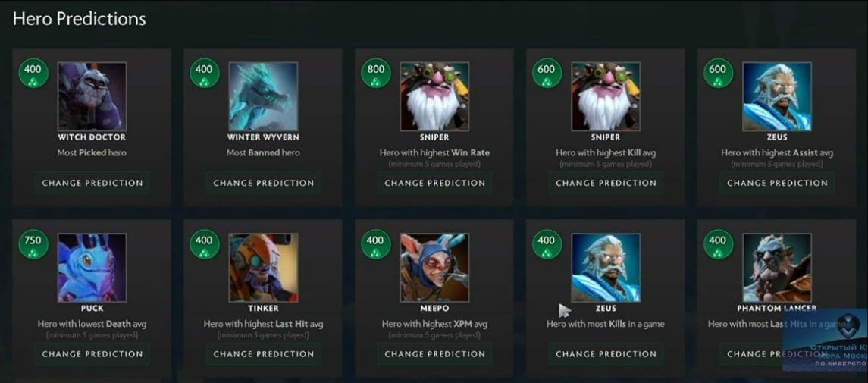Click the 800 points badge on Sniper card

(376, 73)
